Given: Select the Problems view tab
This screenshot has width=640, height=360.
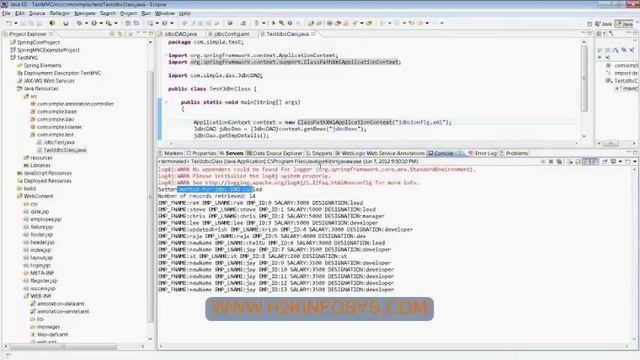Looking at the screenshot, I should point(514,153).
